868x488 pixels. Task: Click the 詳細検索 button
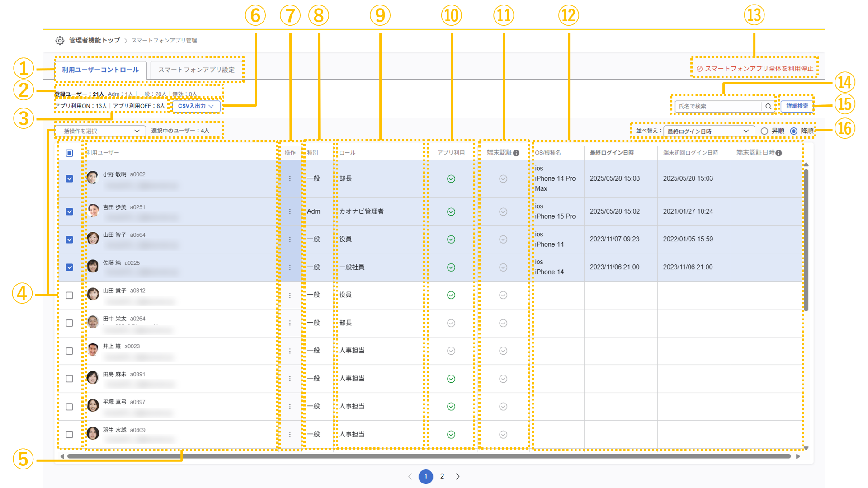click(797, 106)
